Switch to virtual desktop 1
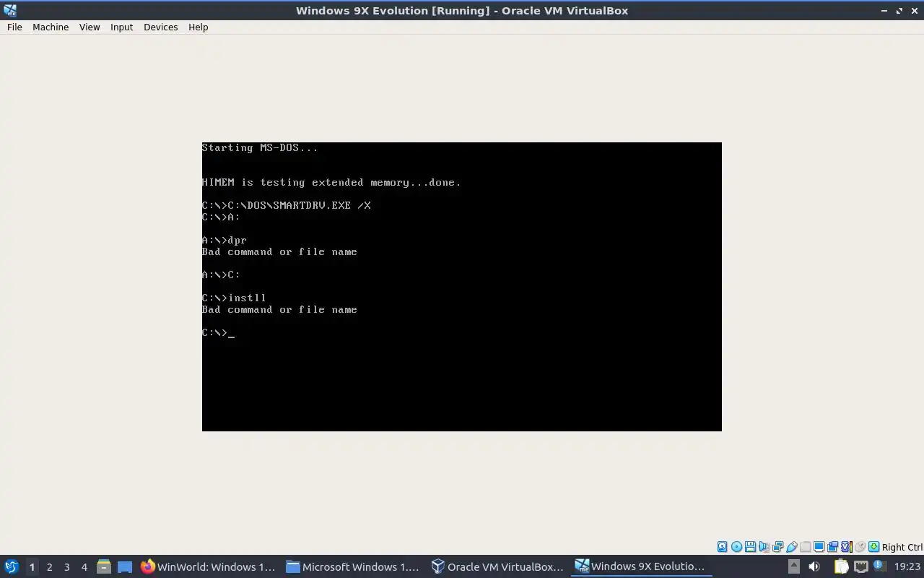Image resolution: width=924 pixels, height=578 pixels. click(x=32, y=566)
